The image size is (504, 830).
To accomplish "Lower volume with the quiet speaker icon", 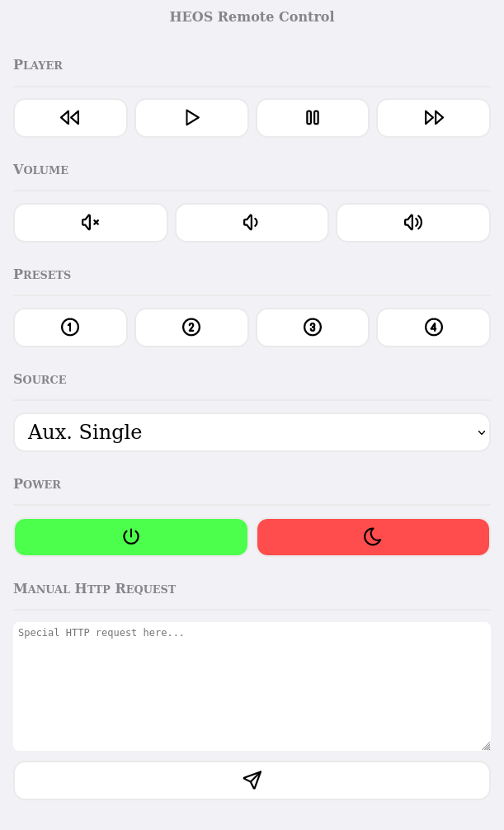I will pyautogui.click(x=252, y=222).
